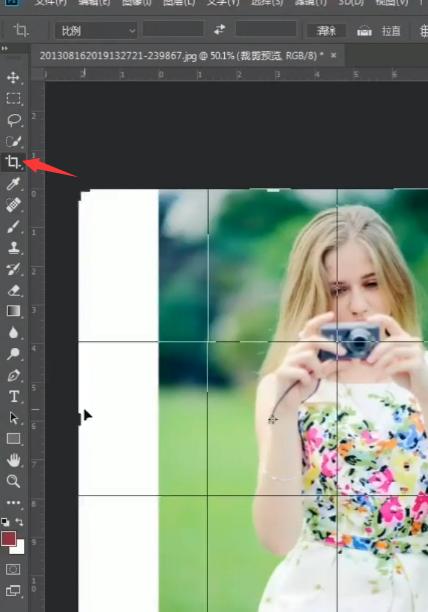Click the 清除 clear button

326,30
